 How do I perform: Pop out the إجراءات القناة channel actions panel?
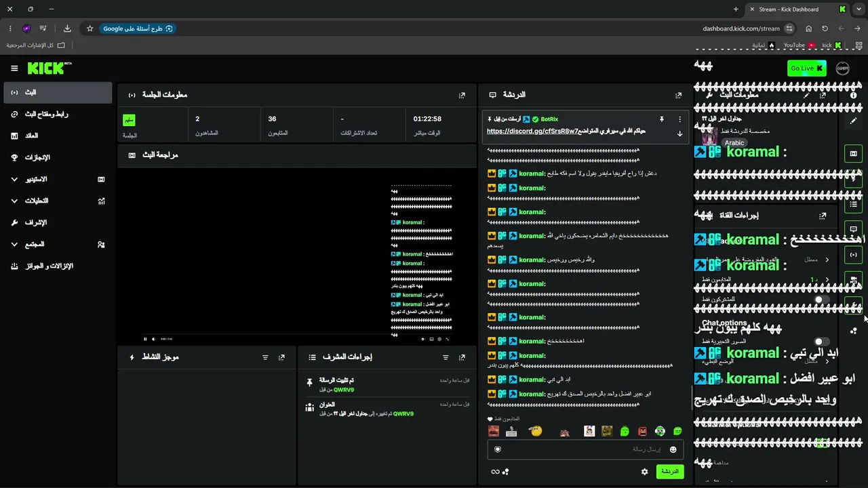(823, 216)
